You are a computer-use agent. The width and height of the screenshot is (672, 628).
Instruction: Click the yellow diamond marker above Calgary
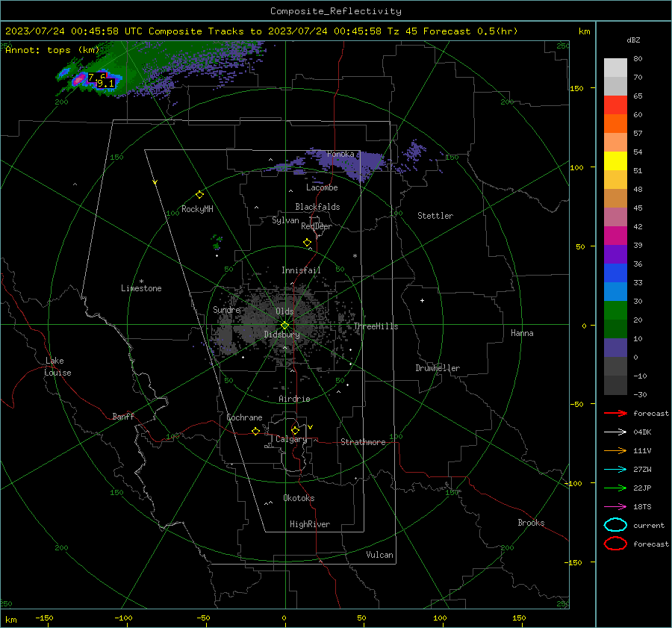pos(295,430)
